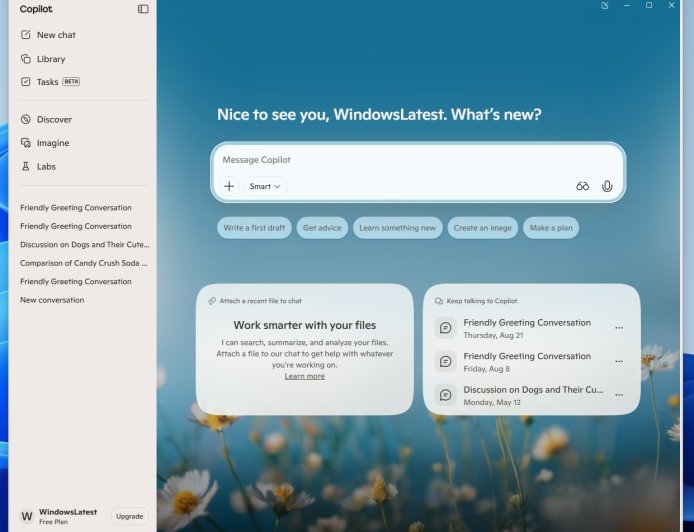
Task: Click the plus attach button in composer
Action: coord(229,186)
